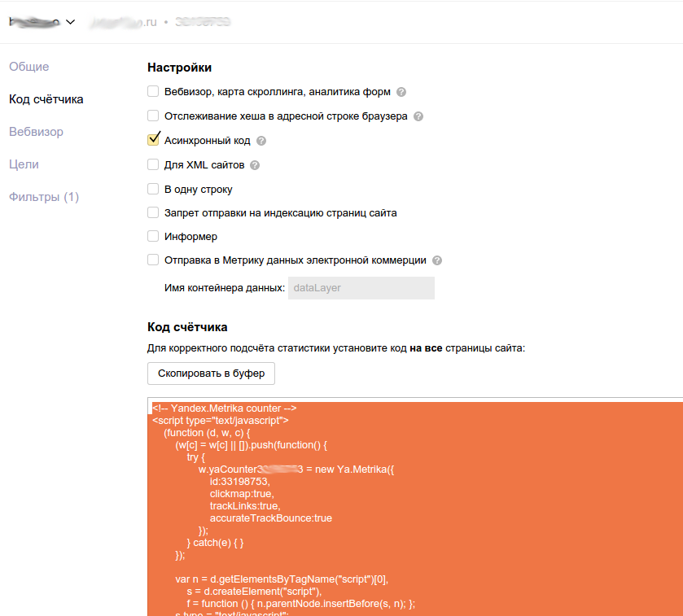Click the Настройки heading
The height and width of the screenshot is (616, 683).
pyautogui.click(x=179, y=68)
